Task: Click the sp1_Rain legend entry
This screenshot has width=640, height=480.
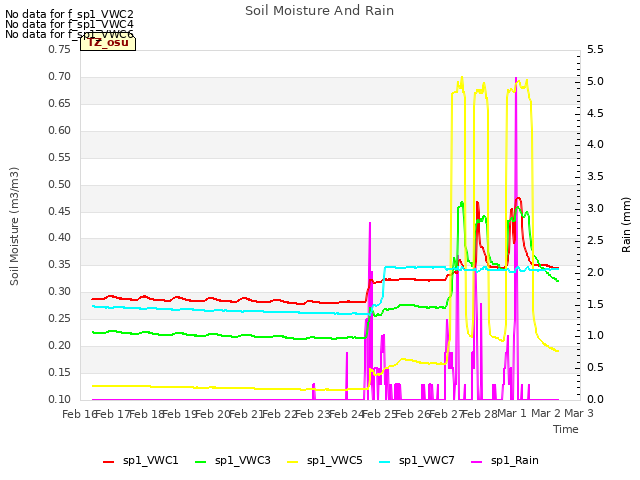Action: tap(505, 461)
